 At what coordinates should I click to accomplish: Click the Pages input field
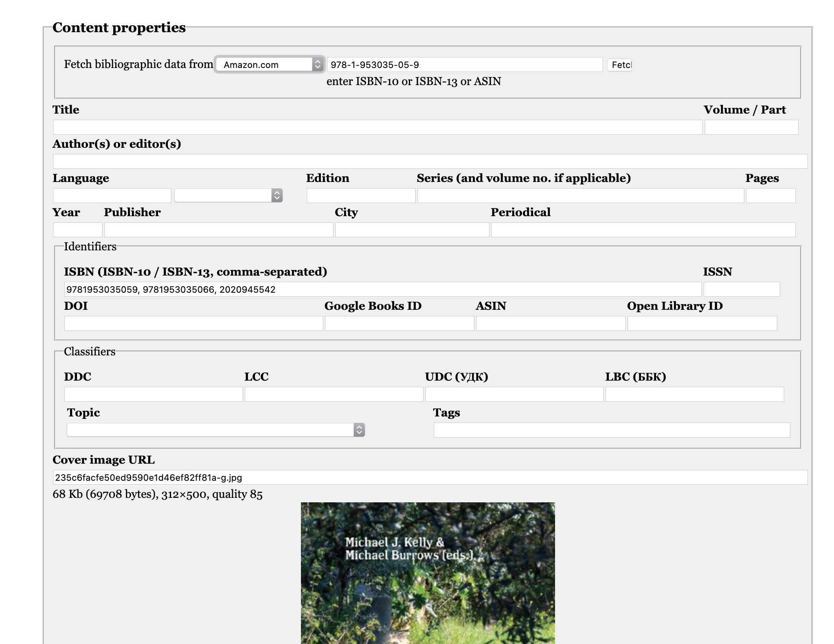770,196
